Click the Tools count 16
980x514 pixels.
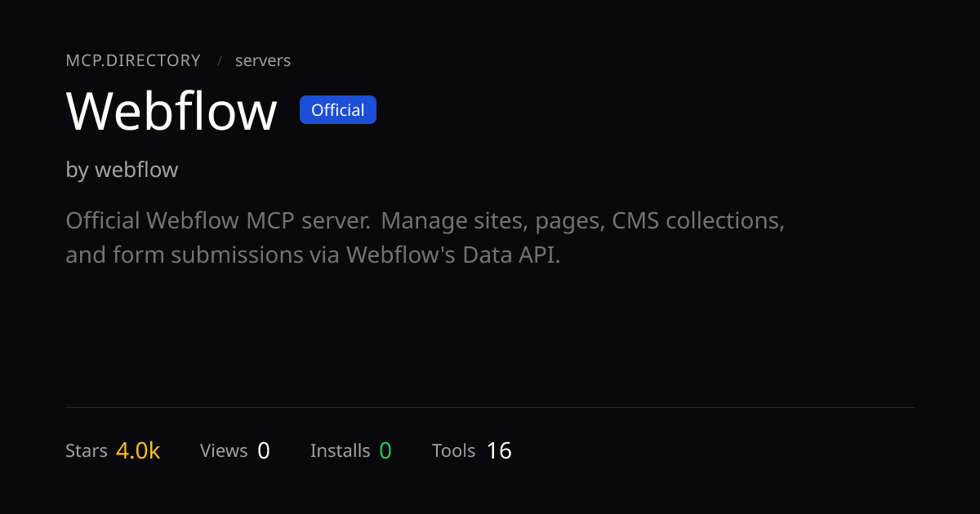click(x=499, y=450)
